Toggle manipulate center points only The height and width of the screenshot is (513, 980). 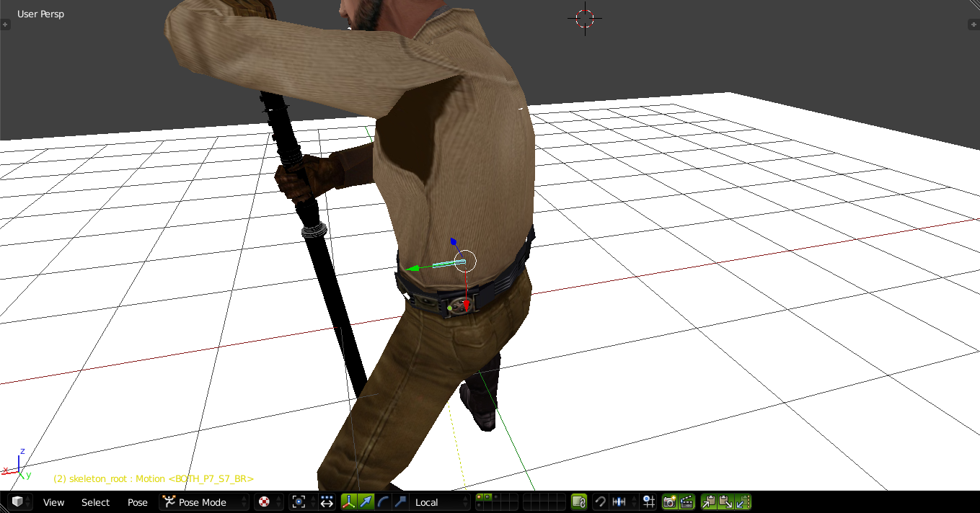click(x=327, y=502)
